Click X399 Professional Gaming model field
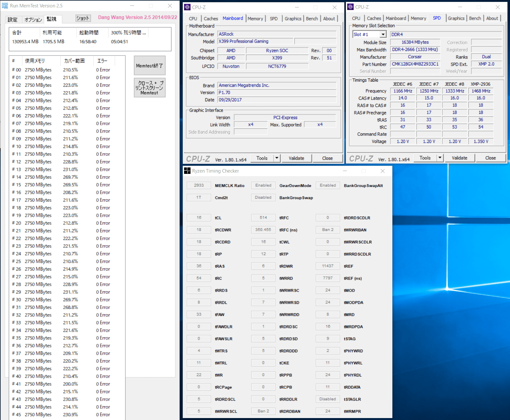 255,41
